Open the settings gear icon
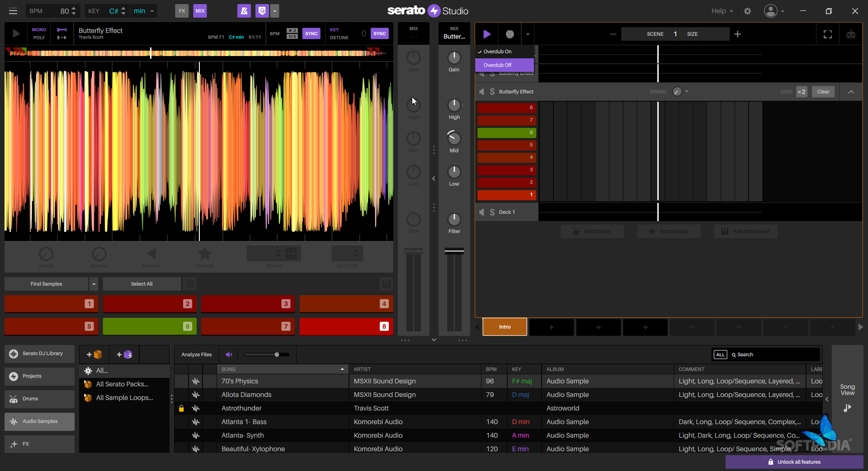The image size is (868, 471). 747,11
